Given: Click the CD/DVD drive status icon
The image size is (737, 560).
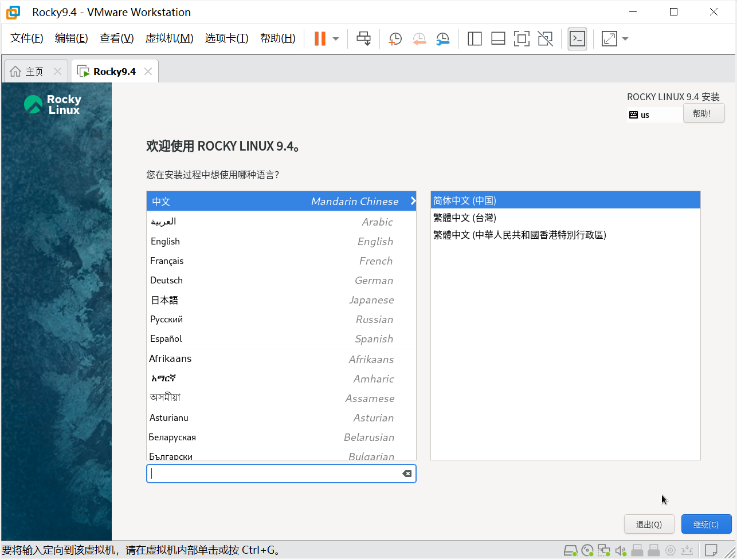Looking at the screenshot, I should [x=587, y=551].
